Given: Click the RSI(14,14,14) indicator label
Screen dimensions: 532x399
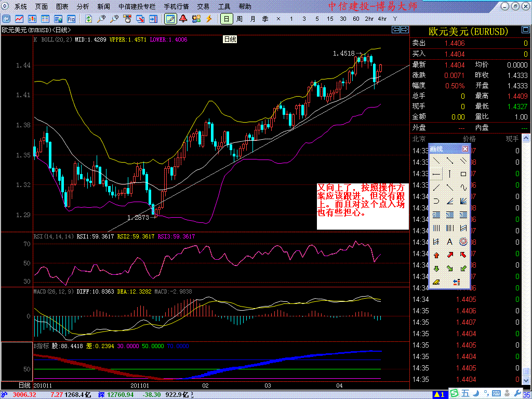Looking at the screenshot, I should pyautogui.click(x=54, y=236).
